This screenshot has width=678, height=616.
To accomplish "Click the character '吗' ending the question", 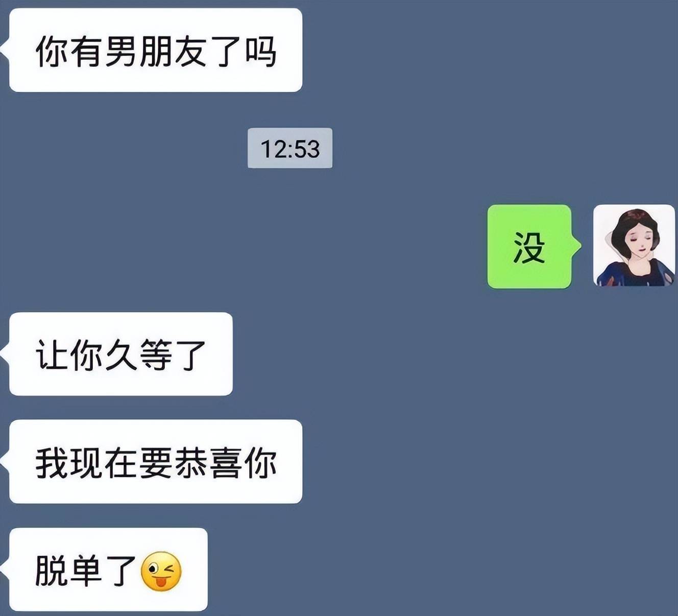I will pos(260,51).
